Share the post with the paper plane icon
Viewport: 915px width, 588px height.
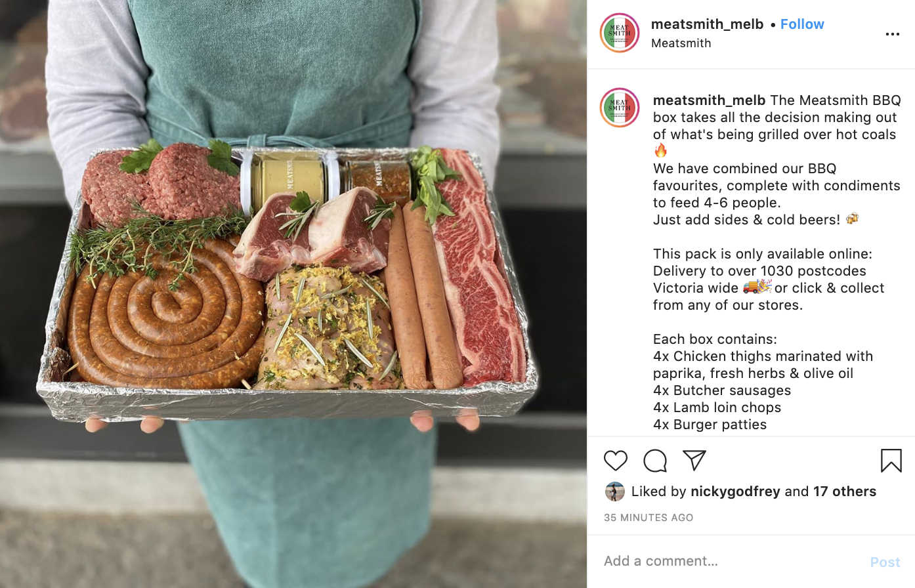[x=694, y=460]
